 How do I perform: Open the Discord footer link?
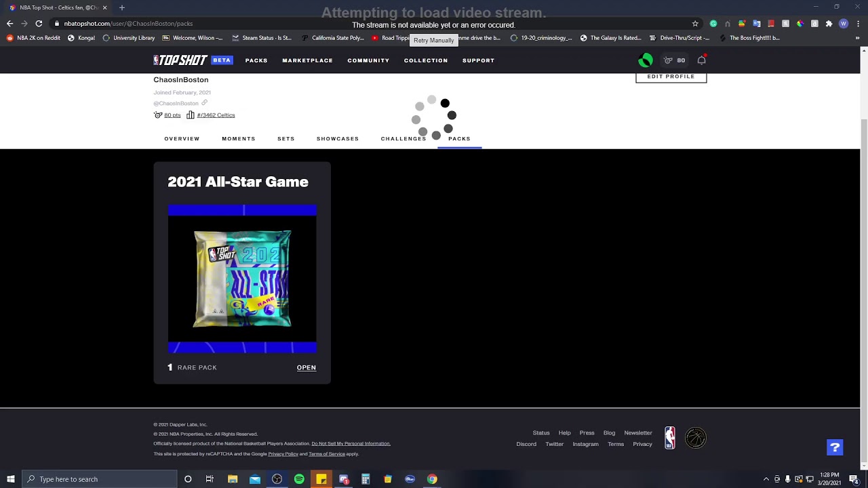526,444
